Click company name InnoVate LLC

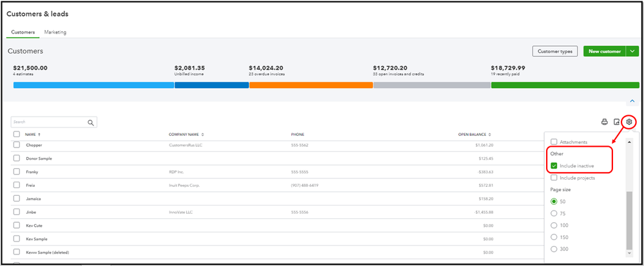(x=181, y=213)
